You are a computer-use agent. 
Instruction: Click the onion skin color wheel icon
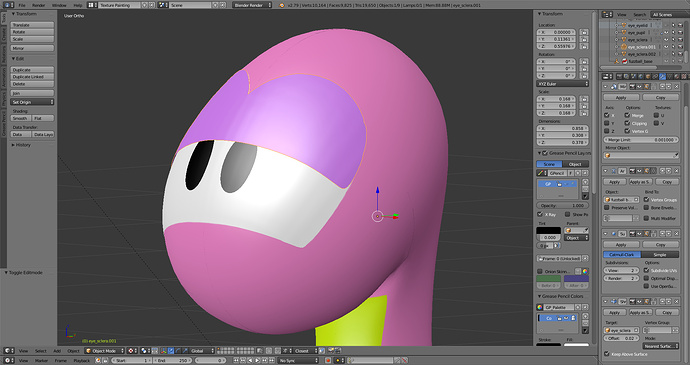tap(585, 271)
